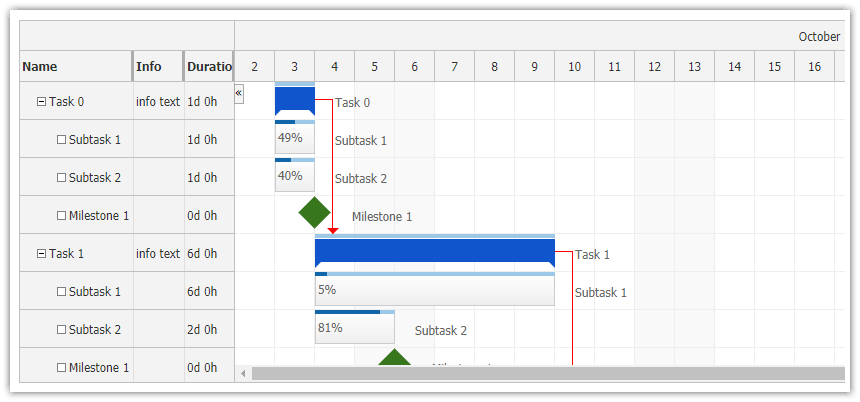
Task: Collapse the Task 0 tree node
Action: click(41, 101)
